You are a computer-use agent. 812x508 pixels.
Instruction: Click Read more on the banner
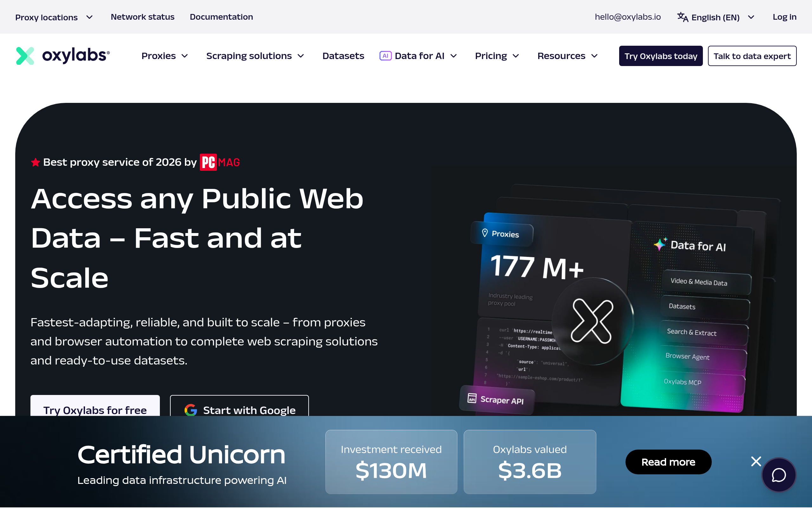click(668, 462)
